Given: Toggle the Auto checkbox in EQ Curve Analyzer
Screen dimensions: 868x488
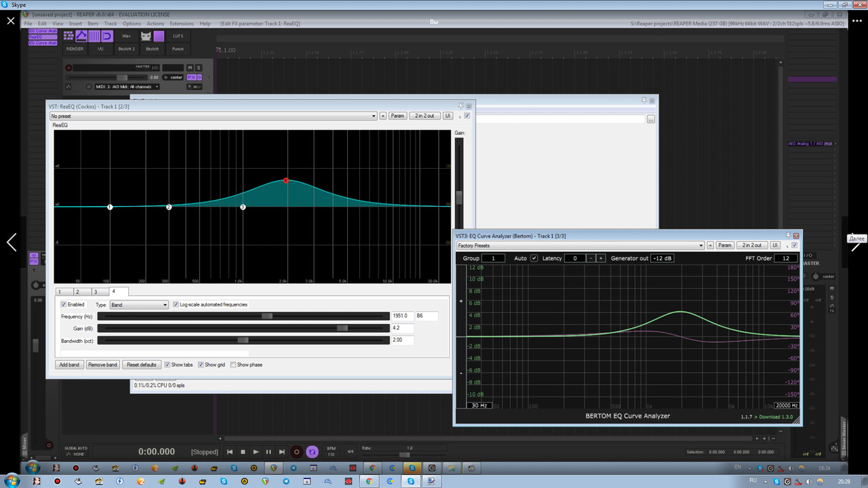Looking at the screenshot, I should [534, 258].
